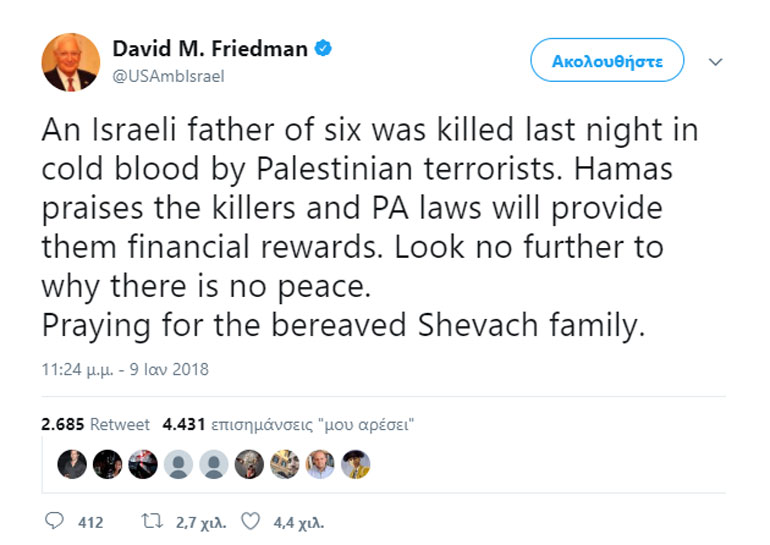
Task: Click the bald man in blue shirt avatar
Action: [321, 463]
